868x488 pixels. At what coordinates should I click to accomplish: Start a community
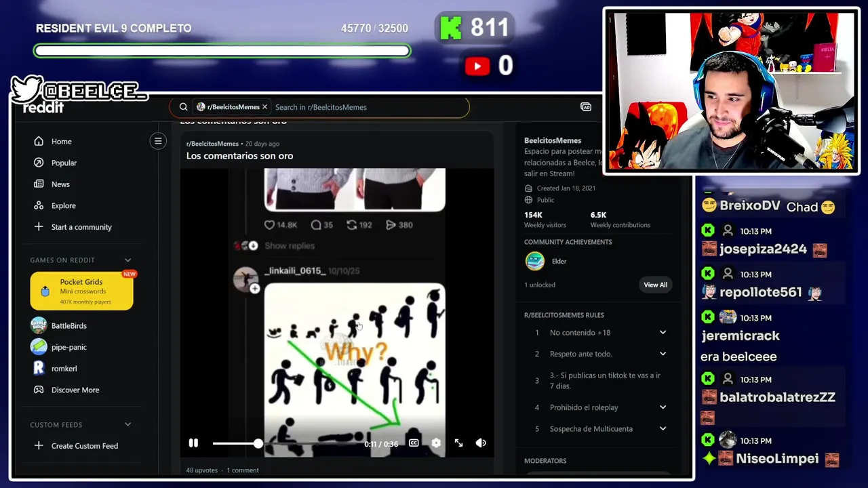tap(81, 227)
